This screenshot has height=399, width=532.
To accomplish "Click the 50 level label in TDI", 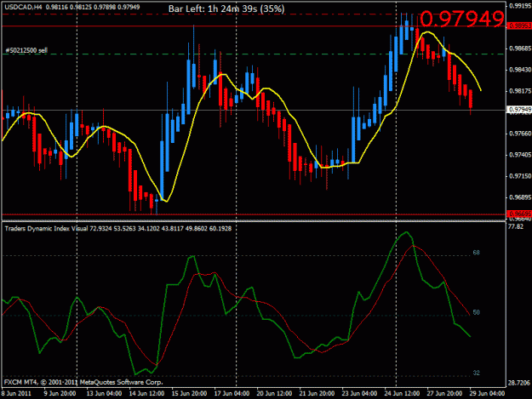I will (476, 312).
